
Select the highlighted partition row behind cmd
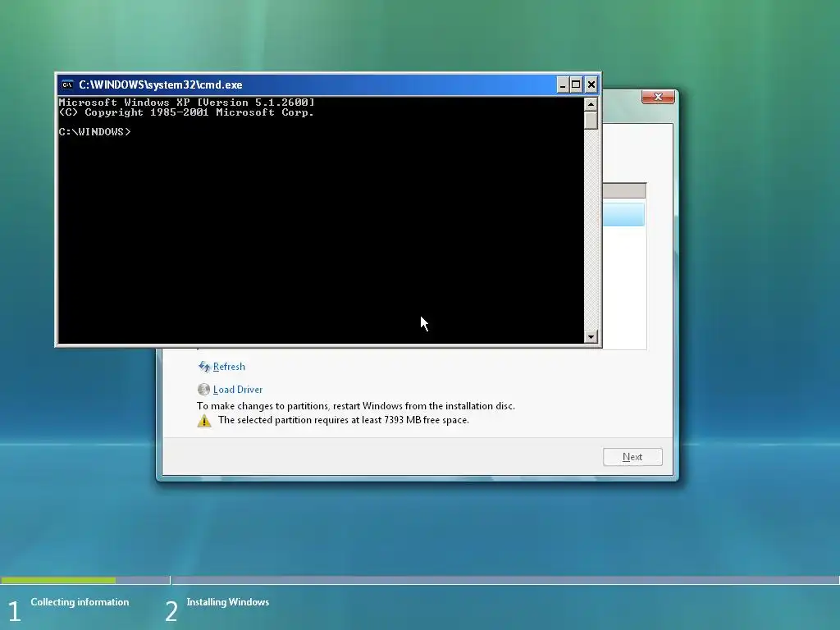[623, 214]
